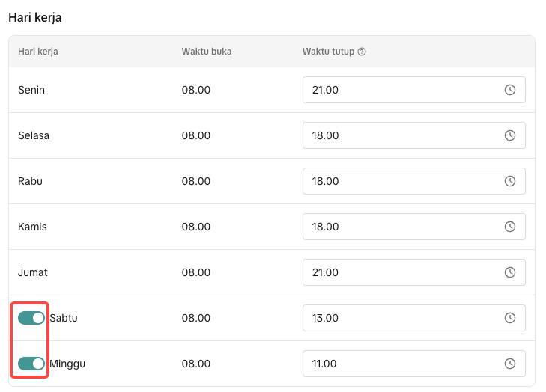The width and height of the screenshot is (546, 392).
Task: Turn off the Minggu working day toggle
Action: tap(31, 364)
